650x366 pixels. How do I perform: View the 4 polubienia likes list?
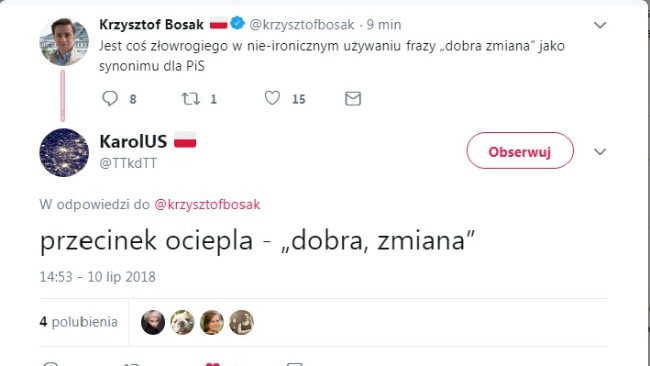[x=78, y=322]
